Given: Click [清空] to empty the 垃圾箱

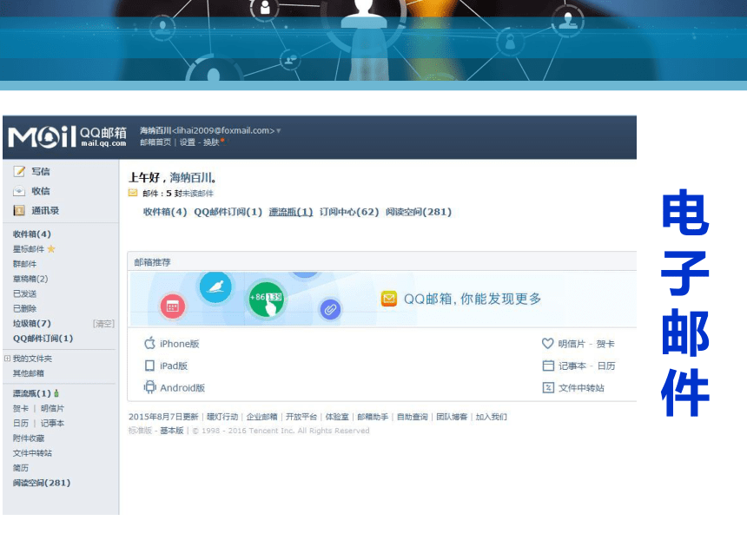Looking at the screenshot, I should click(x=103, y=324).
